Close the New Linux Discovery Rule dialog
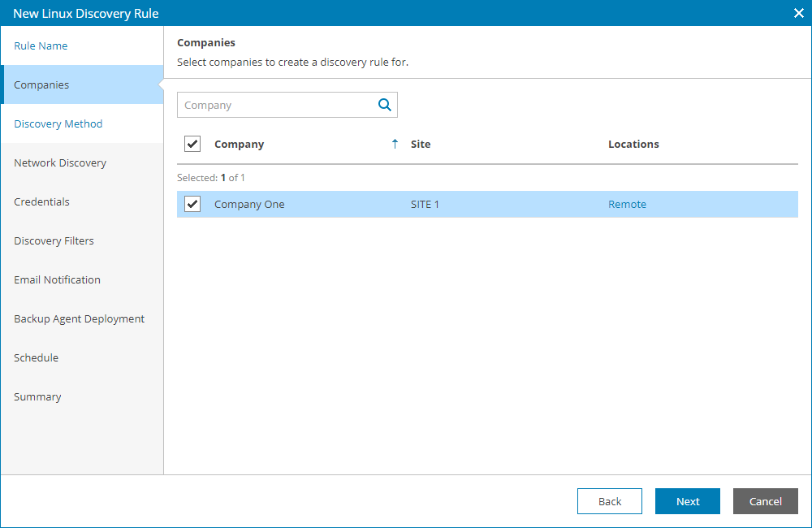 (798, 13)
